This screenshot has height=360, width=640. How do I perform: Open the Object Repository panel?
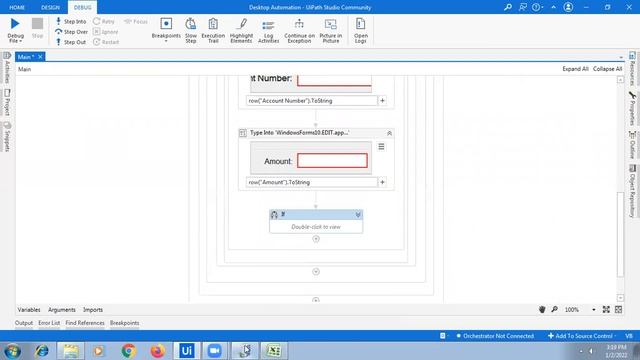(x=632, y=191)
